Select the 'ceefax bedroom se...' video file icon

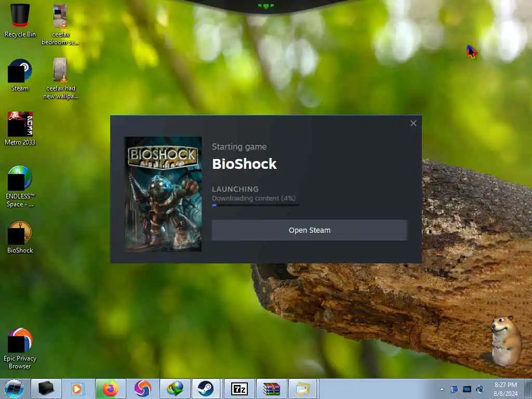click(60, 24)
